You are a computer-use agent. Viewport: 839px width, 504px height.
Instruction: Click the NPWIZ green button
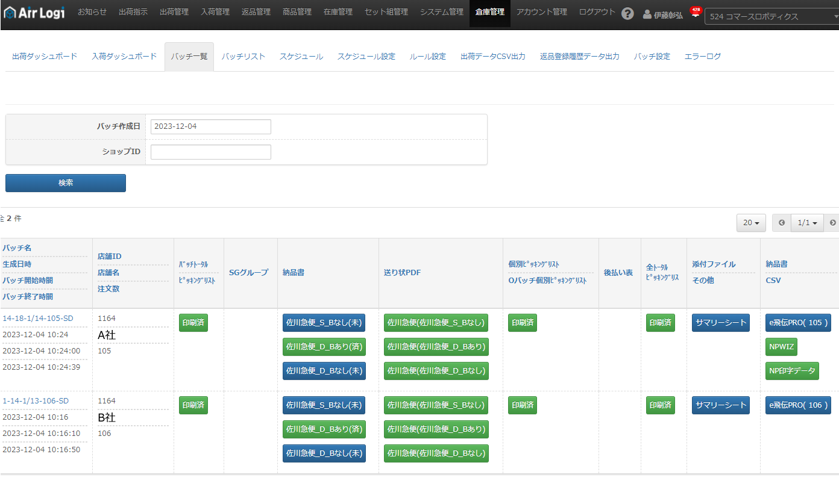pos(781,347)
